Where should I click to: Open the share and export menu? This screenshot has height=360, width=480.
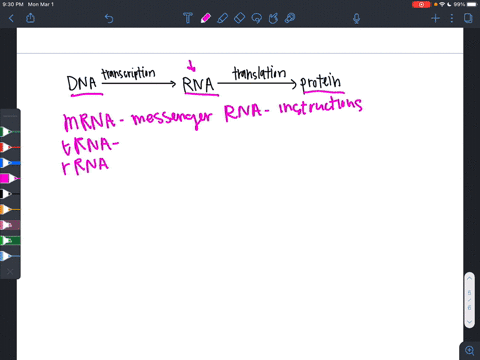tap(30, 18)
